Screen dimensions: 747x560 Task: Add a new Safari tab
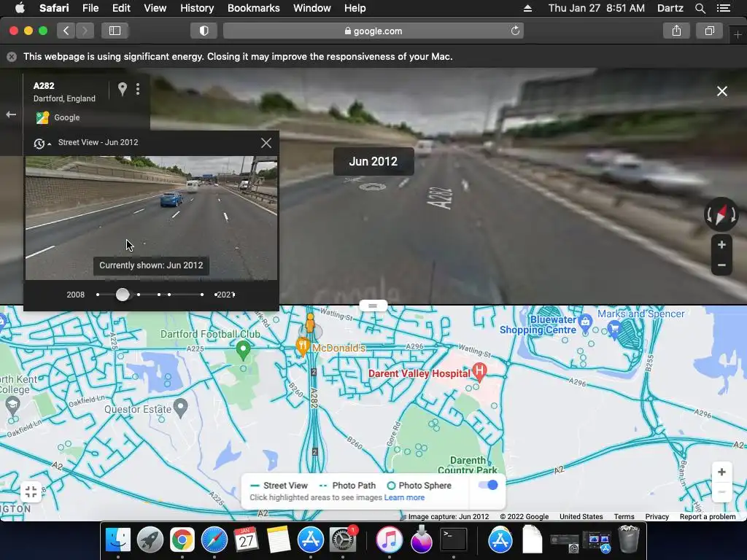coord(738,34)
